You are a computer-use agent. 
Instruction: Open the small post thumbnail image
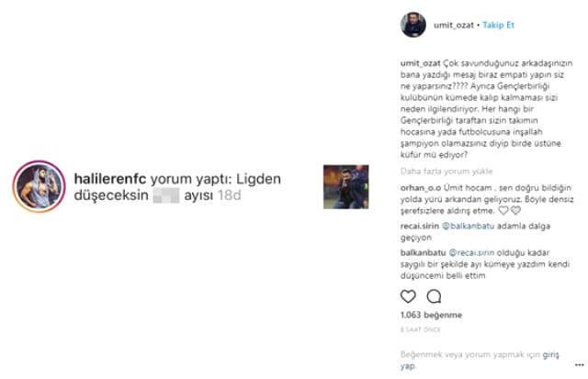pos(346,186)
